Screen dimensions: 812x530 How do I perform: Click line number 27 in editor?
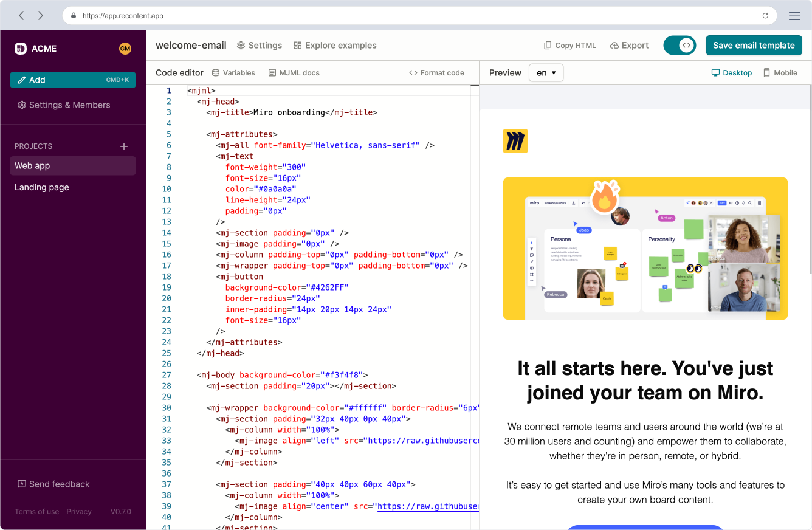click(x=167, y=375)
